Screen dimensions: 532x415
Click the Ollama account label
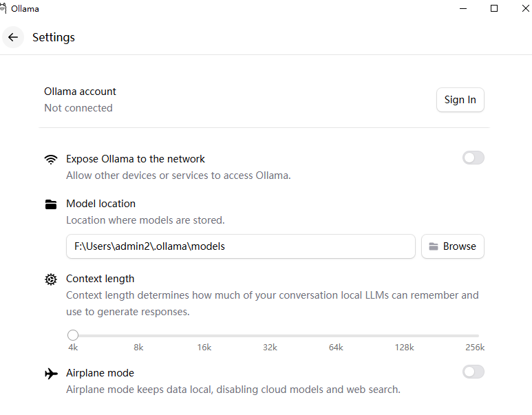(80, 92)
